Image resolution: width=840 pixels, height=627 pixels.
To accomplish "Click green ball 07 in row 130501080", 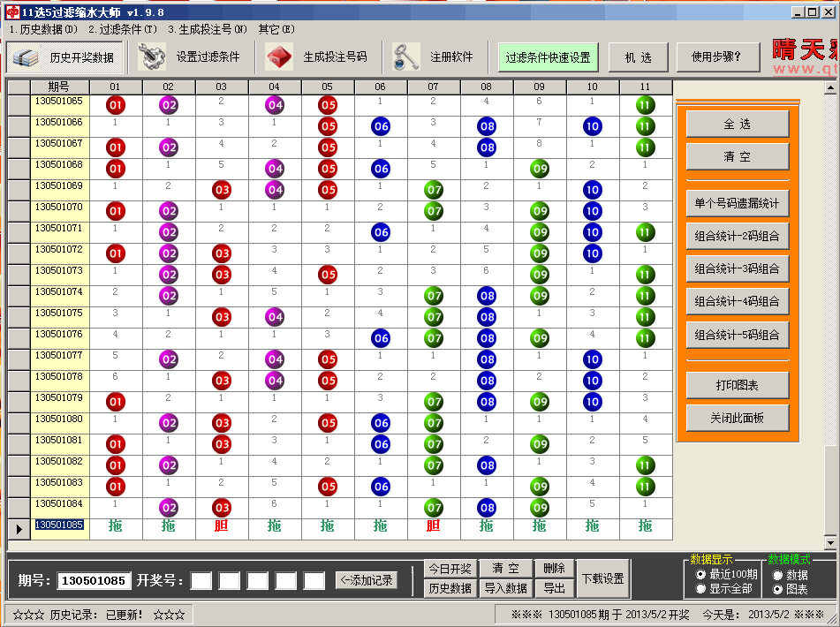I will coord(434,423).
